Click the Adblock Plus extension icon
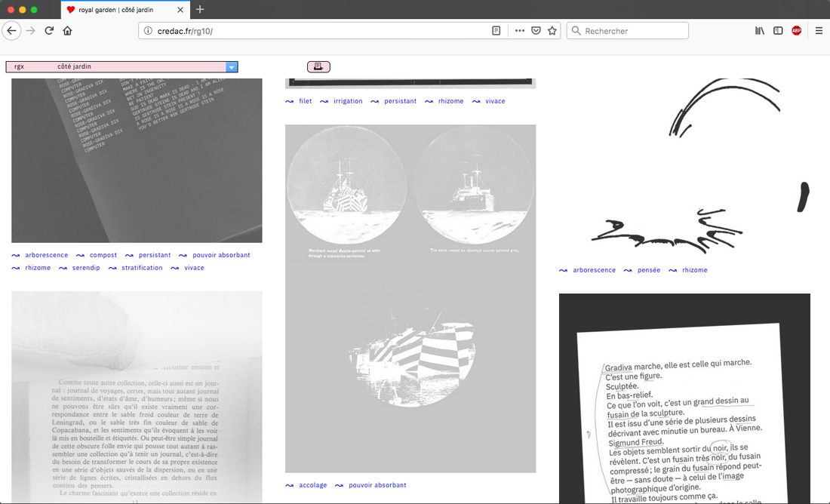This screenshot has width=830, height=504. tap(796, 31)
